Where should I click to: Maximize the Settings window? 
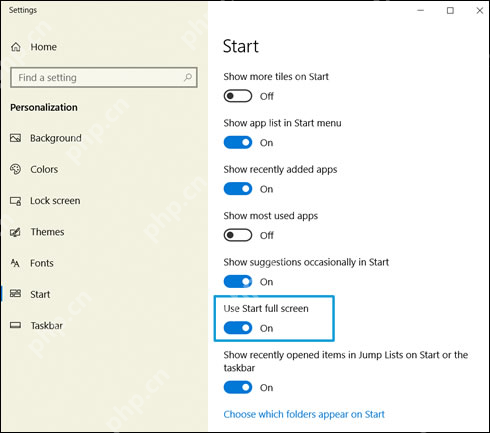pos(450,10)
